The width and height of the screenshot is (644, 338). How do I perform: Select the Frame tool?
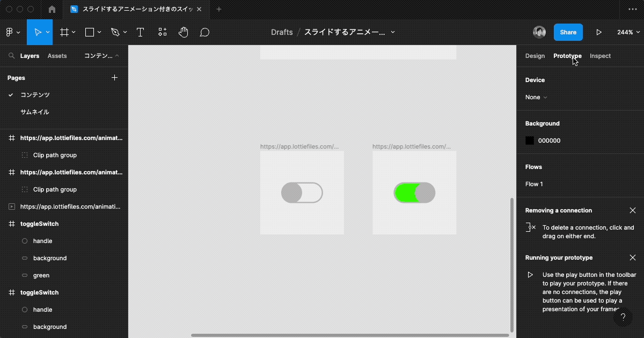[x=64, y=32]
